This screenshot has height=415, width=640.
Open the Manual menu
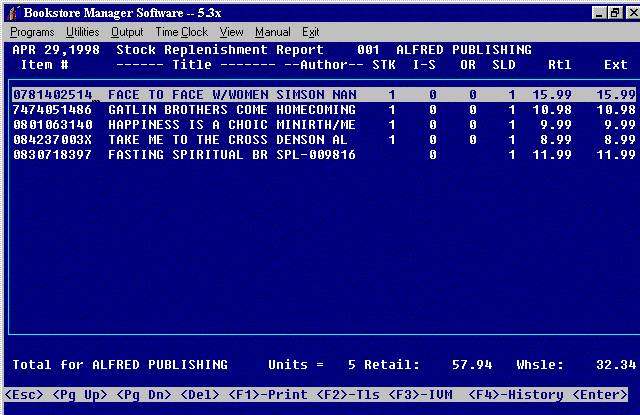point(273,32)
